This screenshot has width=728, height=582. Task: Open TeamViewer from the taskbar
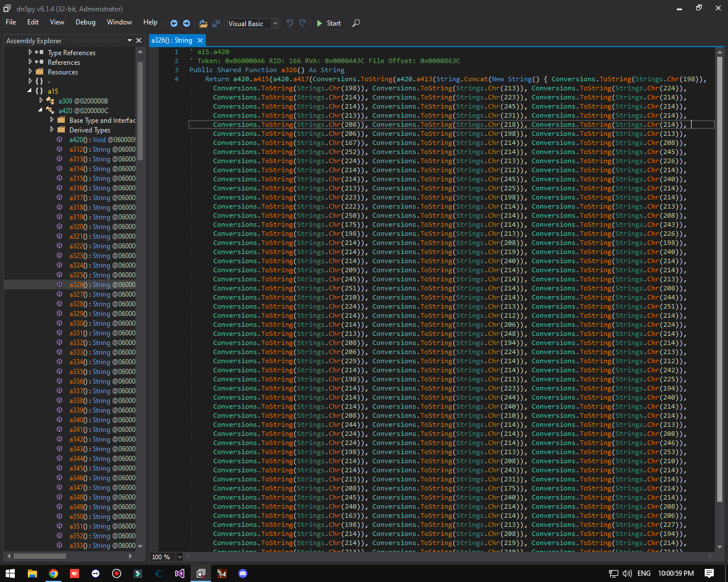tap(95, 573)
